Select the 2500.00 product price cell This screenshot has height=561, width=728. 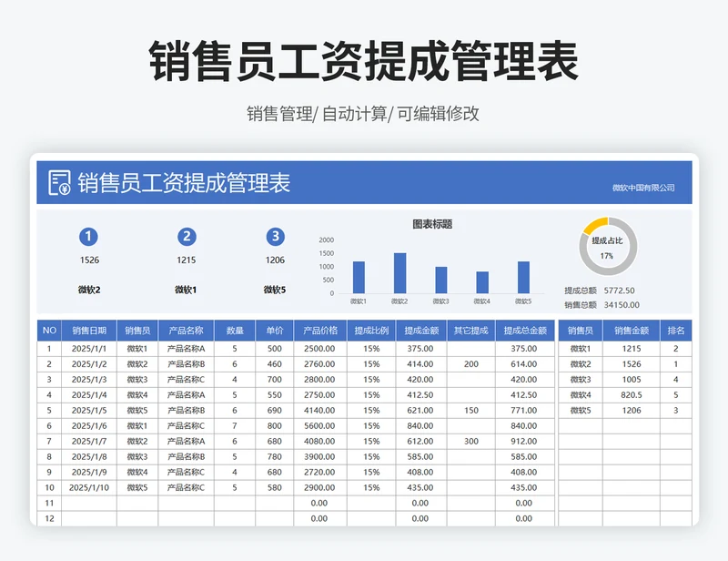tap(320, 349)
